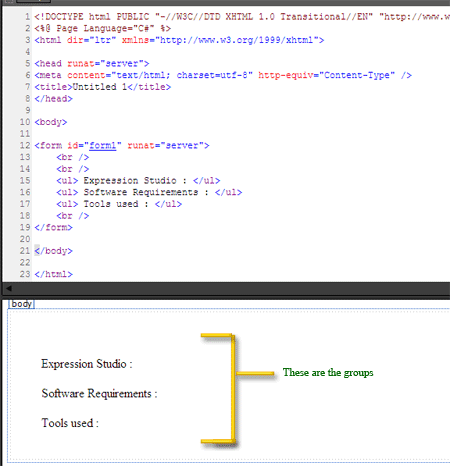450x466 pixels.
Task: Click the <br /> on code line 14
Action: [73, 169]
